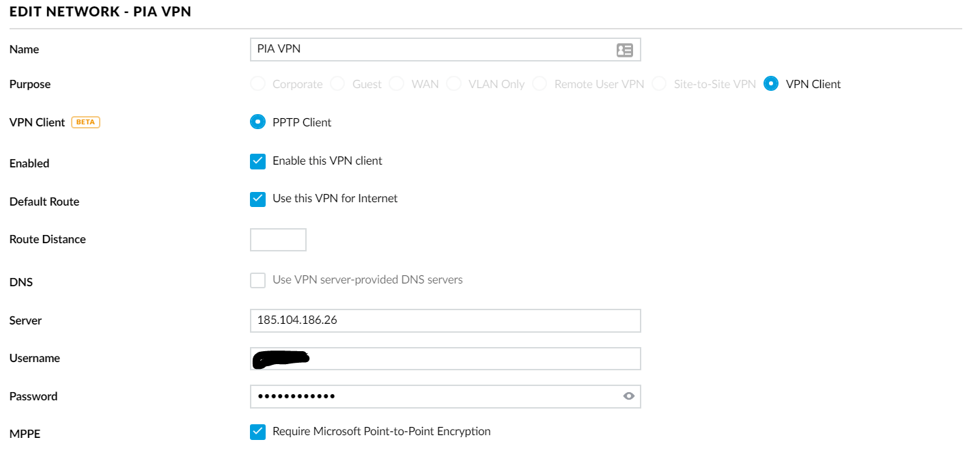Click the Server address field
This screenshot has width=980, height=455.
[x=445, y=320]
